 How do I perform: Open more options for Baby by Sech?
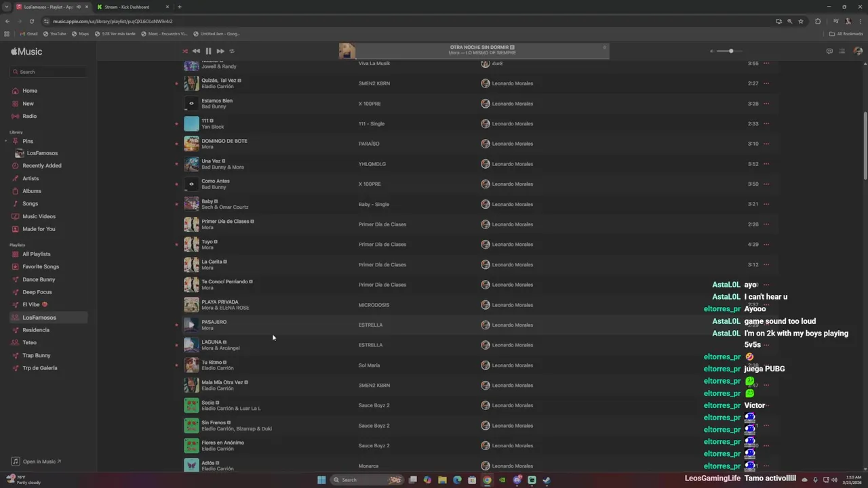tap(766, 204)
